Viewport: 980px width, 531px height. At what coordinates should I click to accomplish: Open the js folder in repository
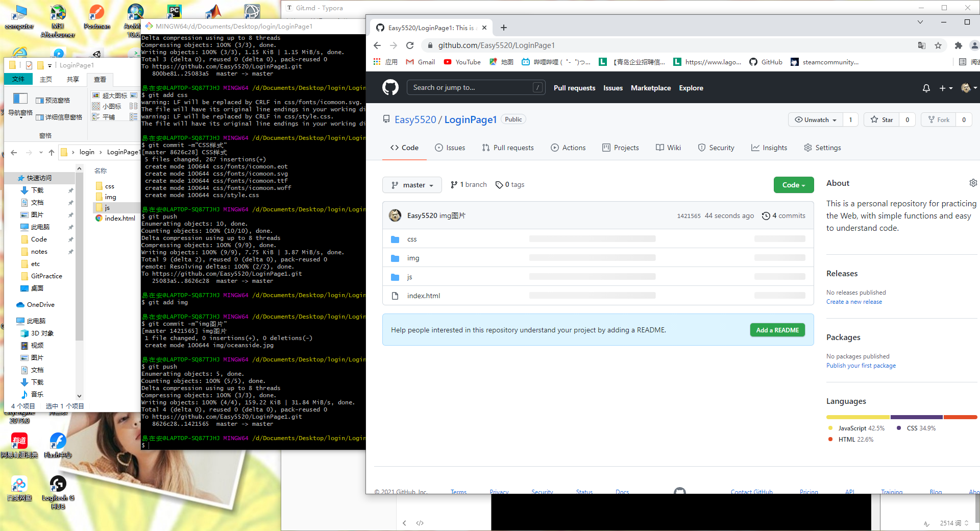coord(409,277)
